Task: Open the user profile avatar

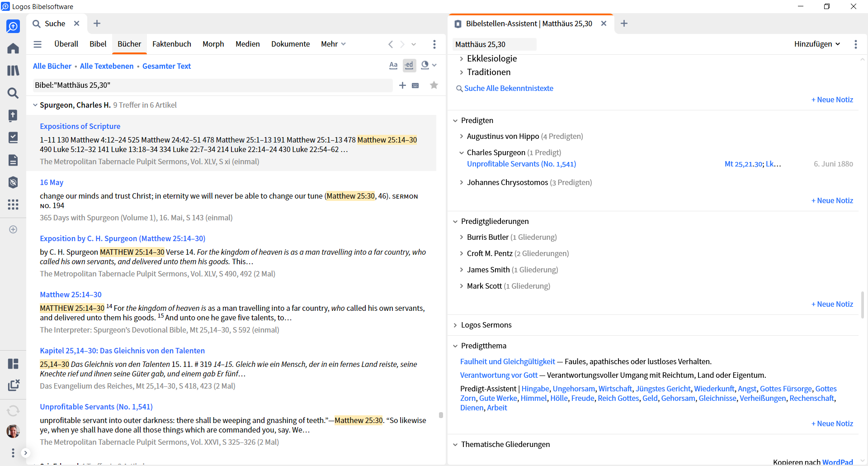Action: 13,431
